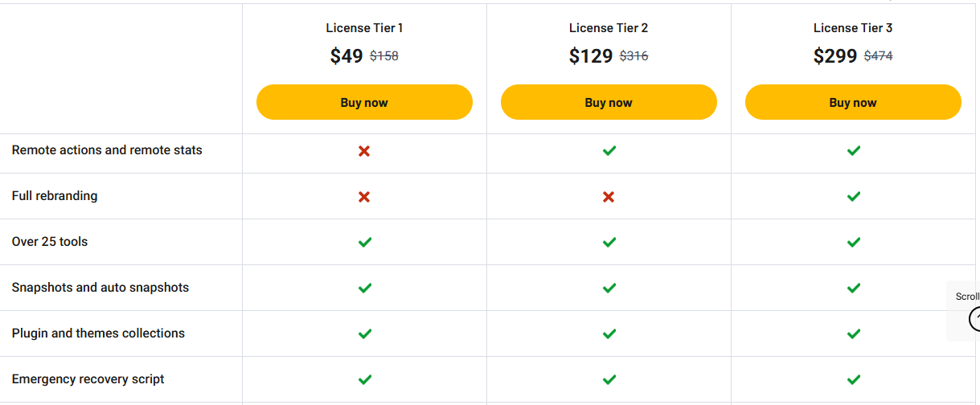This screenshot has width=980, height=405.
Task: Click green check for Remote actions Tier 2
Action: point(609,151)
